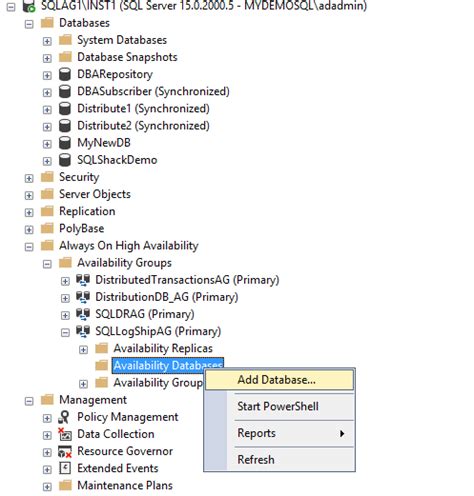Expand the MyNewDB database node
Image resolution: width=474 pixels, height=496 pixels.
47,144
